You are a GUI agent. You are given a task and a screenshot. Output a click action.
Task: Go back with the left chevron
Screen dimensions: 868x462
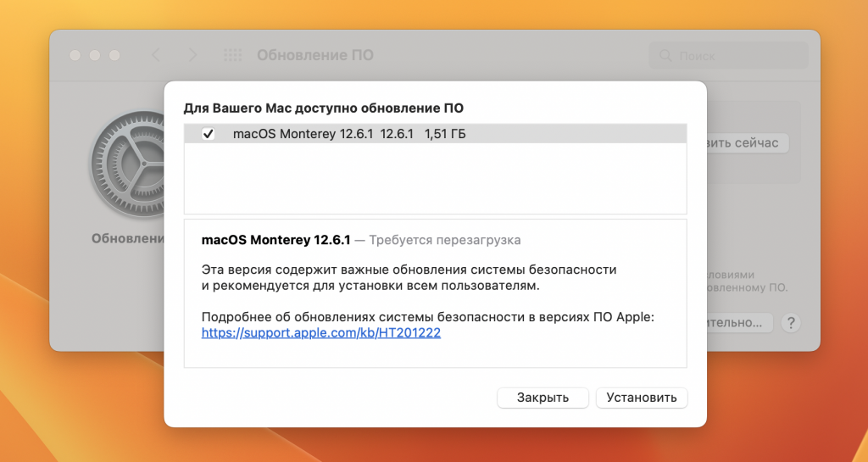click(156, 55)
